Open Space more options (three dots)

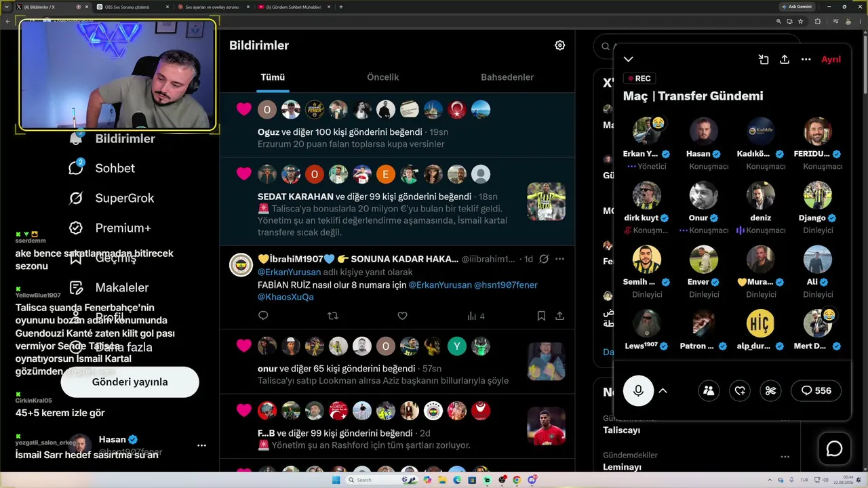(x=806, y=60)
